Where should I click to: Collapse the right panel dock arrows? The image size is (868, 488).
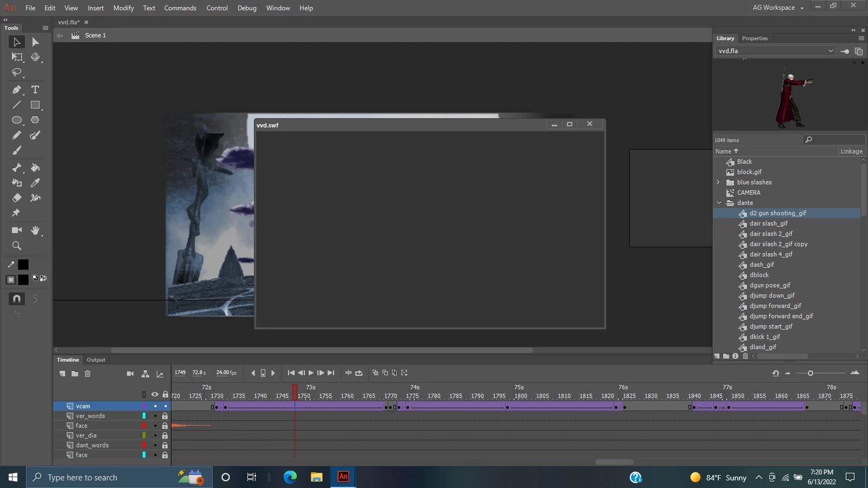pos(853,30)
